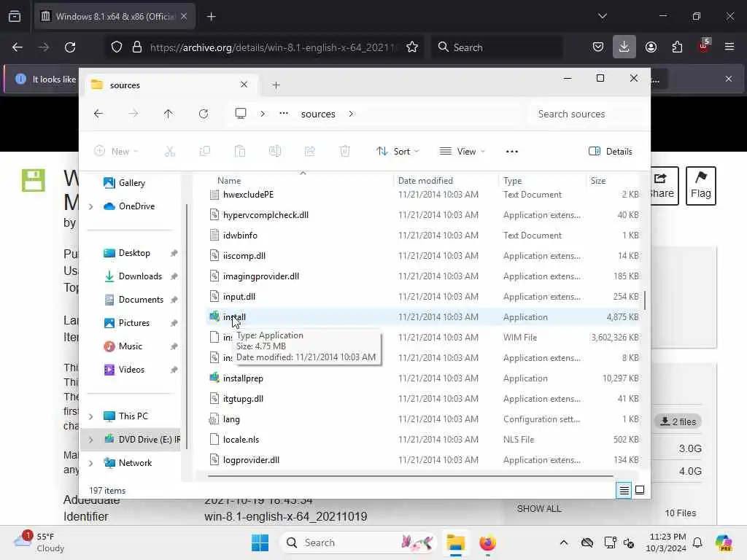Click SHOW ALL link on archive.org page
Viewport: 747px width, 560px height.
539,508
